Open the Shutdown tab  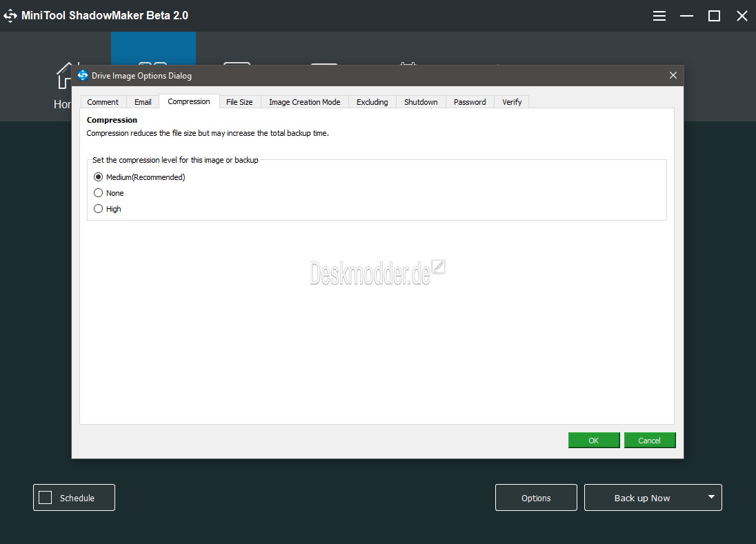(x=421, y=102)
